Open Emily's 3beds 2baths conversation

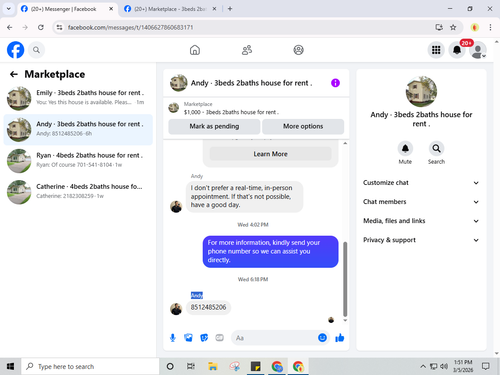[78, 98]
